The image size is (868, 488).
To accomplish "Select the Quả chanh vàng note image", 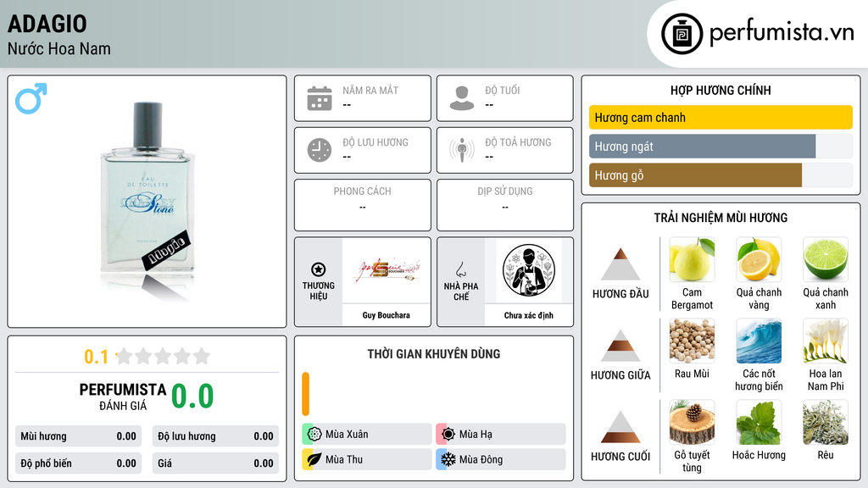I will pos(759,259).
